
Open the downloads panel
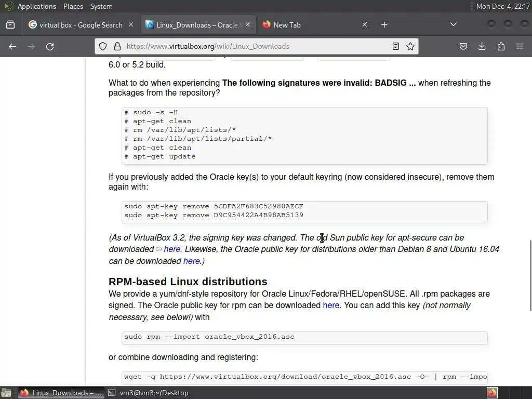click(482, 46)
